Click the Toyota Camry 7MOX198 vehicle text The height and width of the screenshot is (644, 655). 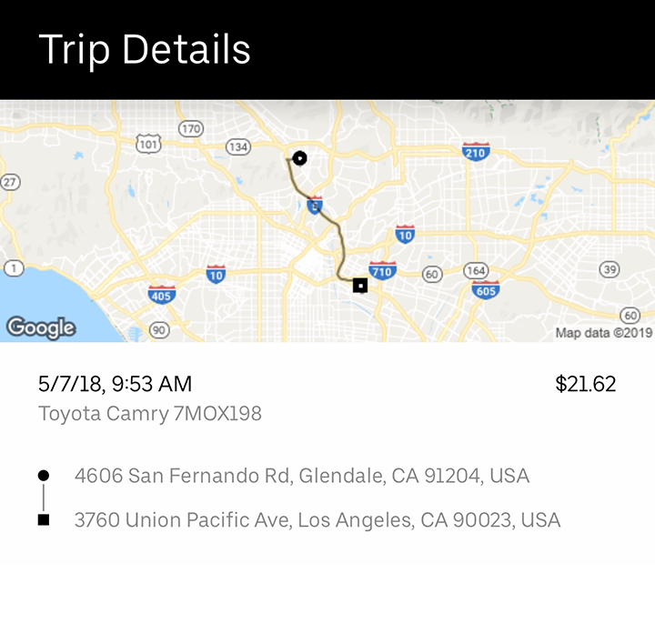pyautogui.click(x=150, y=414)
